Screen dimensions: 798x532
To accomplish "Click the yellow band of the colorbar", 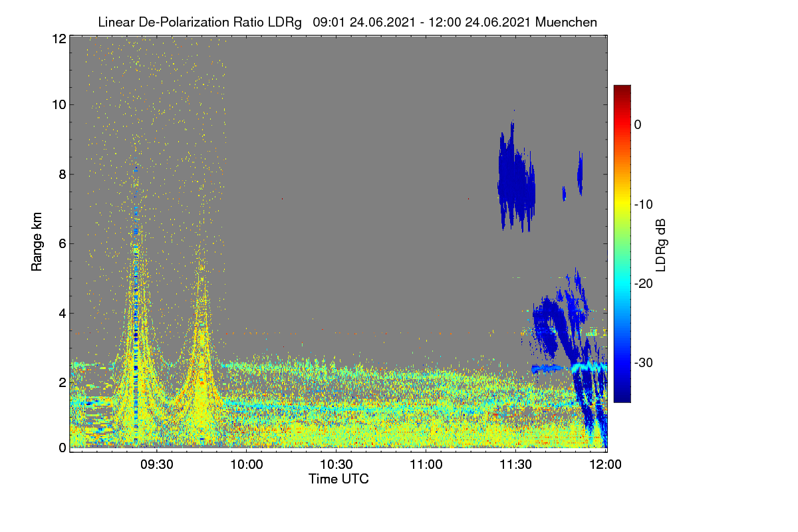I will pos(622,205).
